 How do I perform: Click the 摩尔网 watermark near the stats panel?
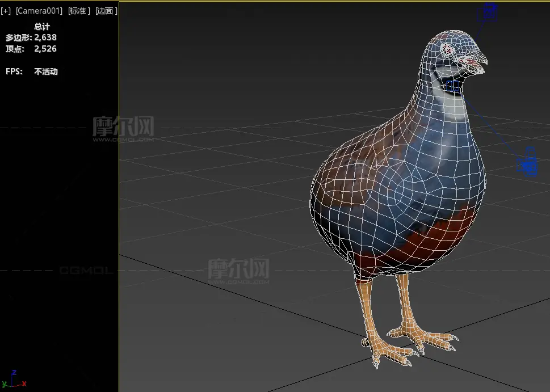[x=123, y=128]
